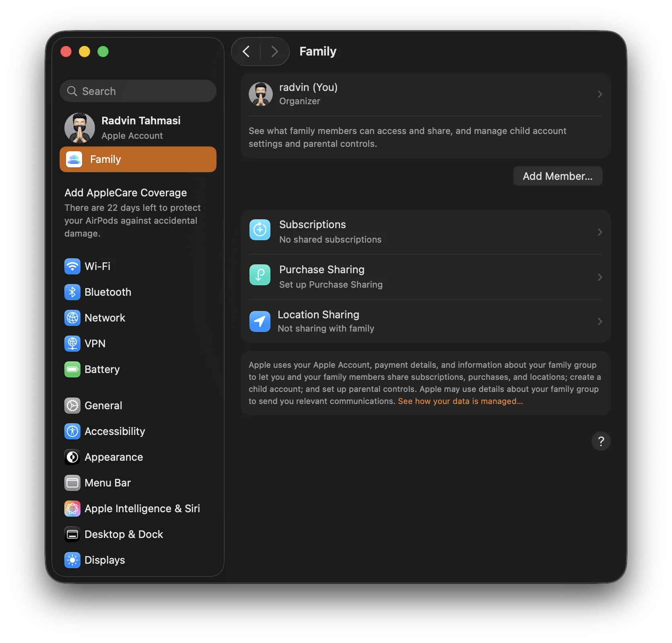This screenshot has width=672, height=643.
Task: Click the Wi-Fi icon in sidebar
Action: 72,266
